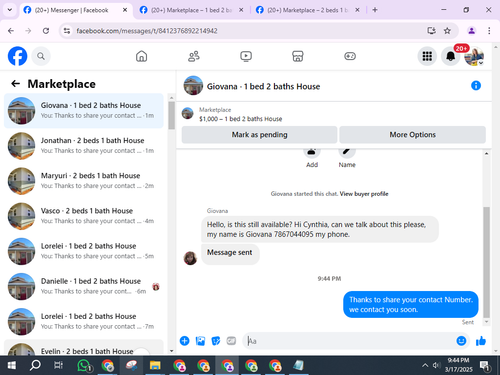500x375 pixels.
Task: Open the GIF picker icon
Action: coord(231,341)
